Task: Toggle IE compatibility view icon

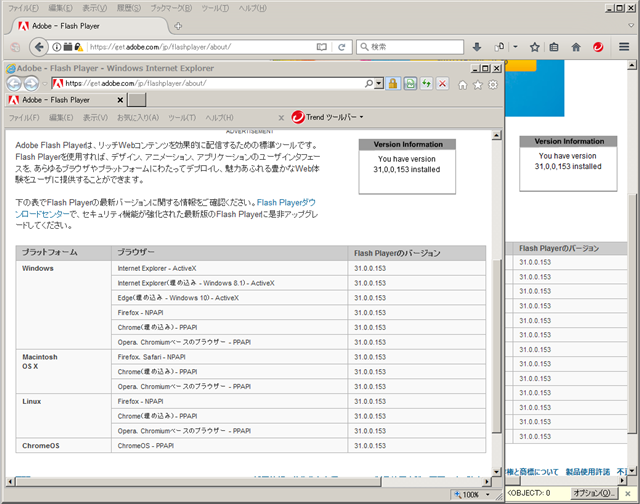Action: click(410, 84)
